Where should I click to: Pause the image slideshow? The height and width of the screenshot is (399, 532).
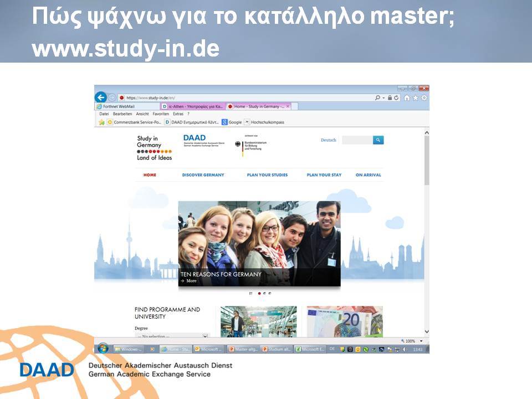click(x=250, y=293)
